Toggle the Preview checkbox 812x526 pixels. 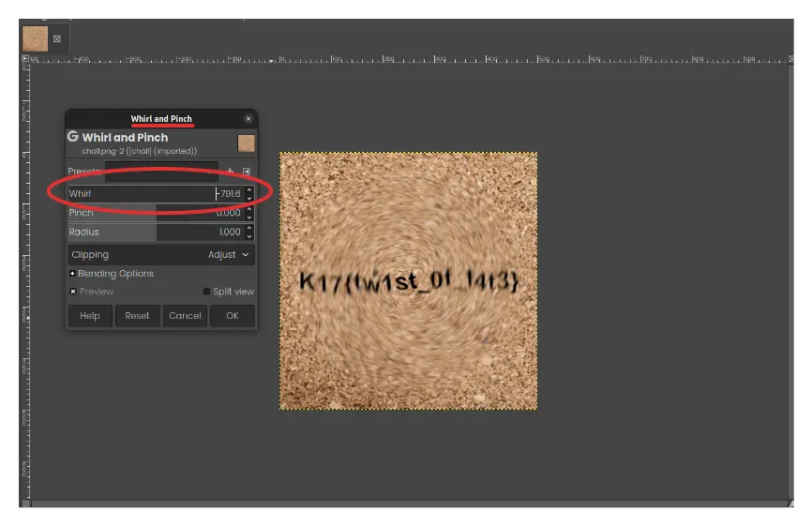click(x=73, y=292)
